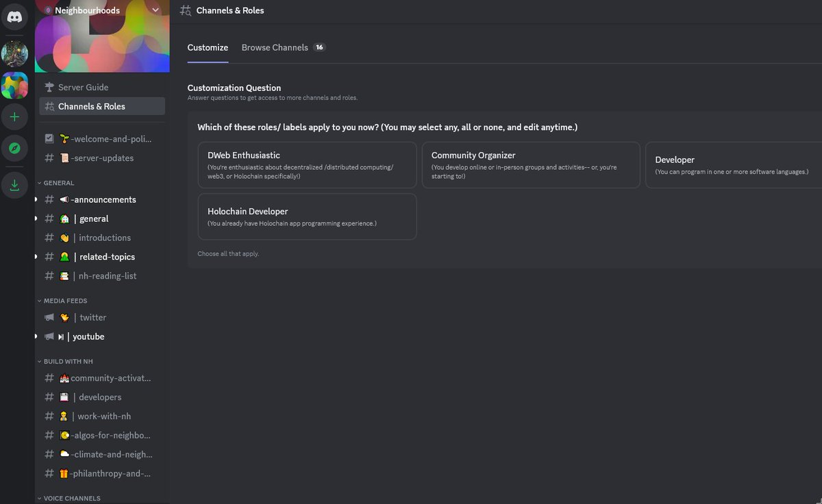822x504 pixels.
Task: Select the DWeb Enthusiastic role option
Action: click(x=307, y=165)
